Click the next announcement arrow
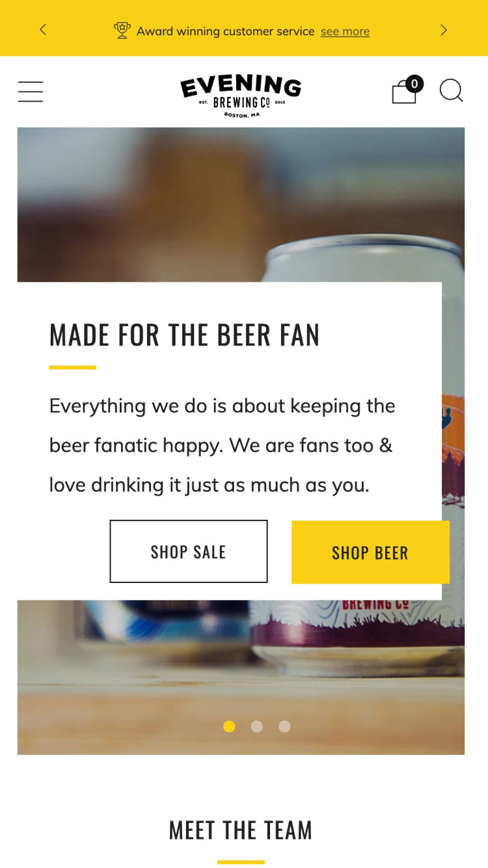This screenshot has height=868, width=488. tap(444, 30)
